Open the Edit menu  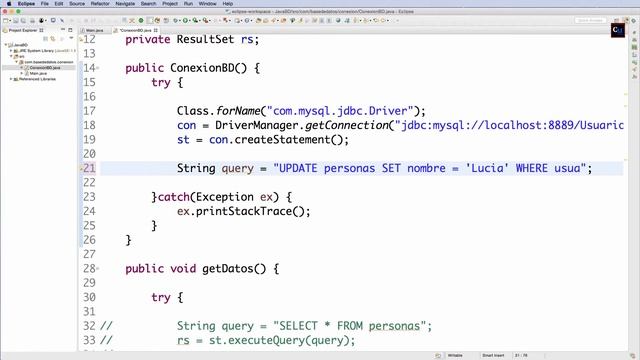point(59,4)
